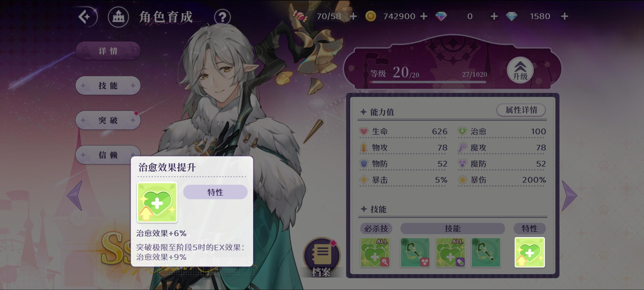Switch to the 详情 tab
The image size is (644, 290).
(108, 51)
